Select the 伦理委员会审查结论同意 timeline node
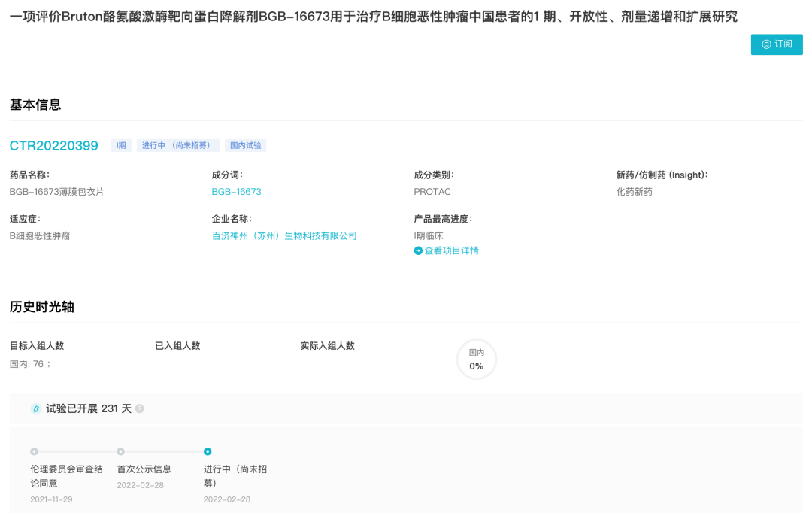The image size is (812, 513). [34, 451]
